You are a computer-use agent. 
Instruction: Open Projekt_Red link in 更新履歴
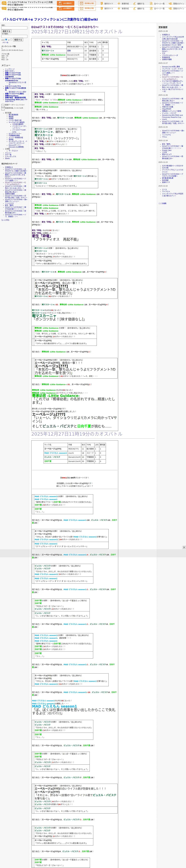167,150
